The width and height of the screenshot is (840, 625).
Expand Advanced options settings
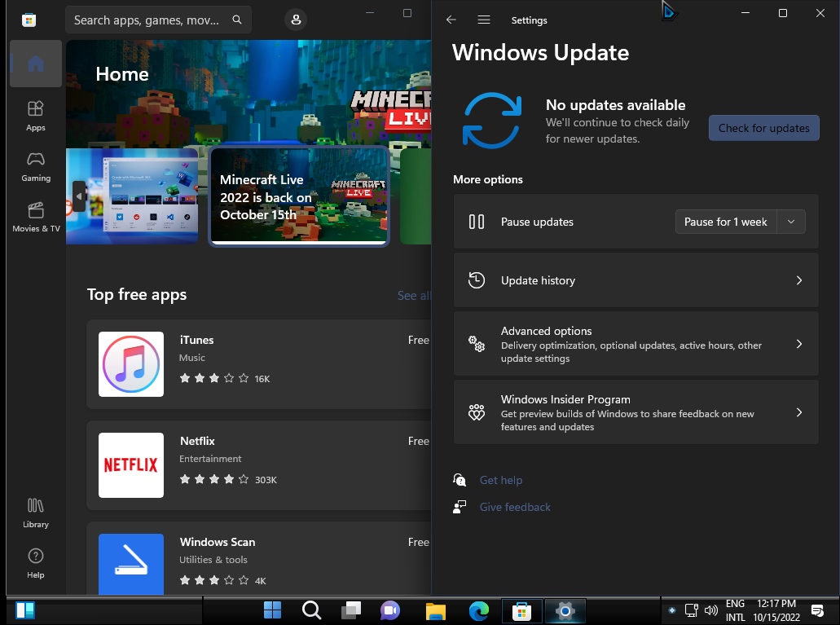tap(635, 344)
